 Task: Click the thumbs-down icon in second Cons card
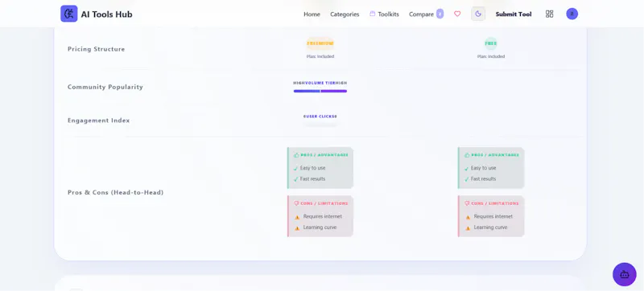pos(467,203)
